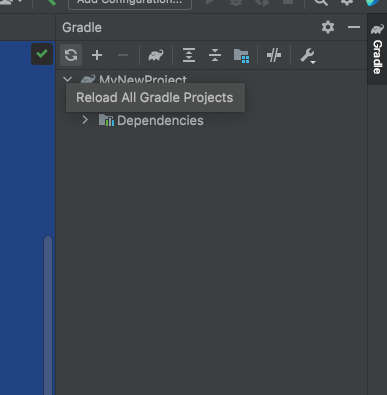Select the Dependencies tree item
This screenshot has height=395, width=387.
tap(160, 121)
